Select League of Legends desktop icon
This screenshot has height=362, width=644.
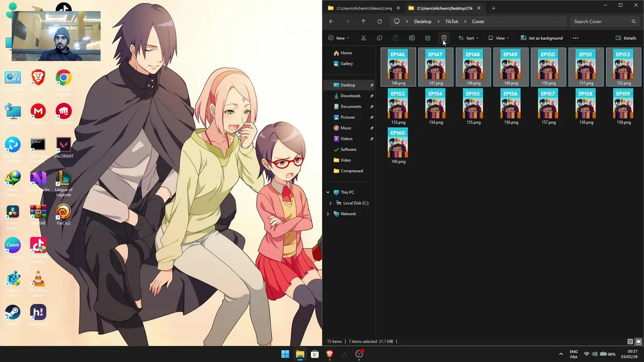(63, 184)
